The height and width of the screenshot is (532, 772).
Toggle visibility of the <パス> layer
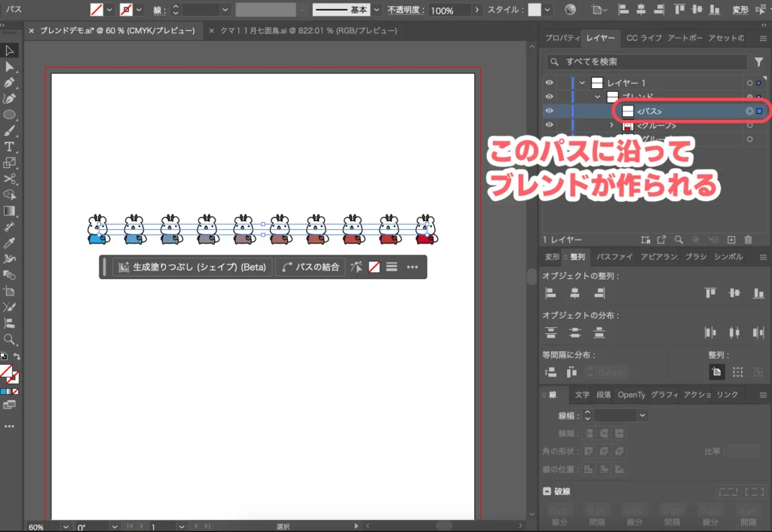tap(550, 111)
